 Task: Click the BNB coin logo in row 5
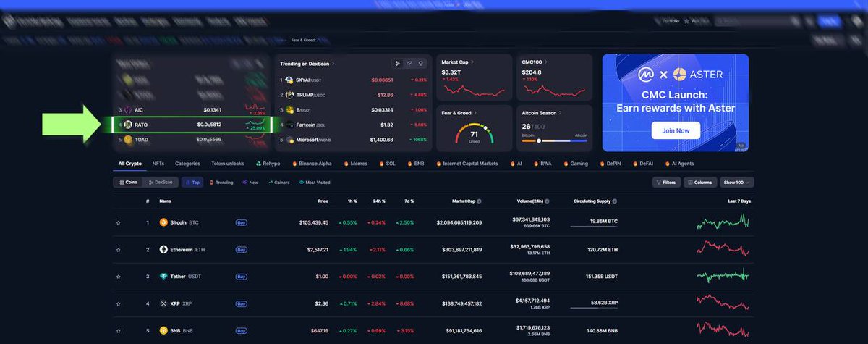point(163,331)
